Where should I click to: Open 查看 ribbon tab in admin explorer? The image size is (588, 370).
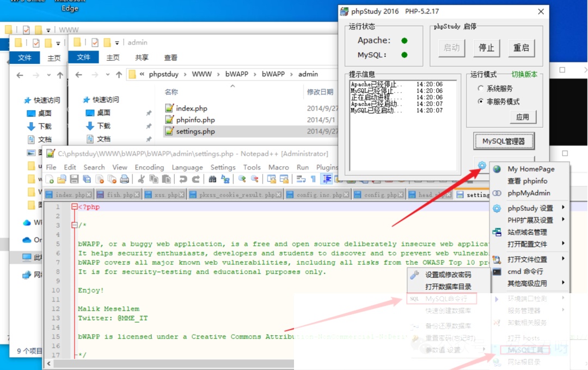click(x=170, y=57)
